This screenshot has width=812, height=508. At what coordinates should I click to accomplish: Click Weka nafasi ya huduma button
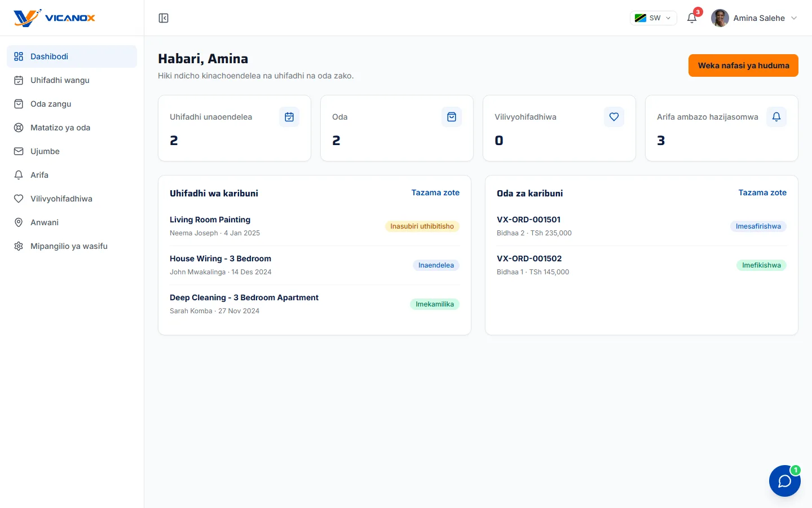coord(743,65)
